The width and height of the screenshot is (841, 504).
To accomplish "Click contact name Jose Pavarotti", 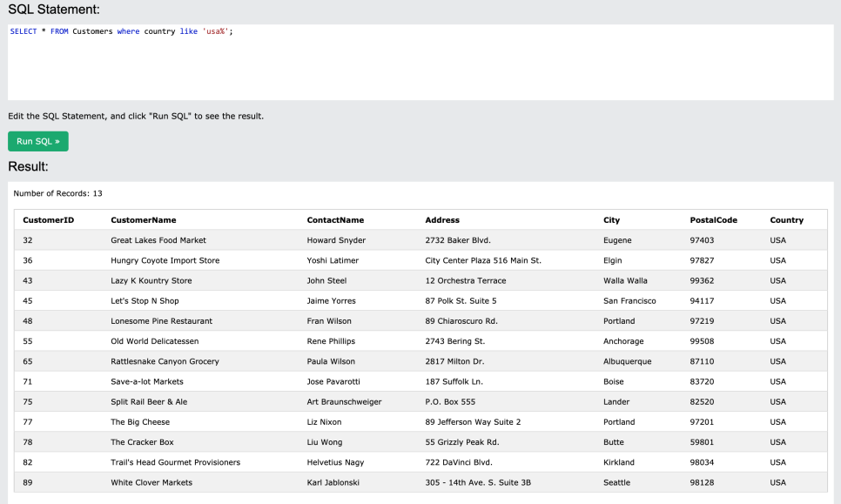I will pyautogui.click(x=333, y=382).
